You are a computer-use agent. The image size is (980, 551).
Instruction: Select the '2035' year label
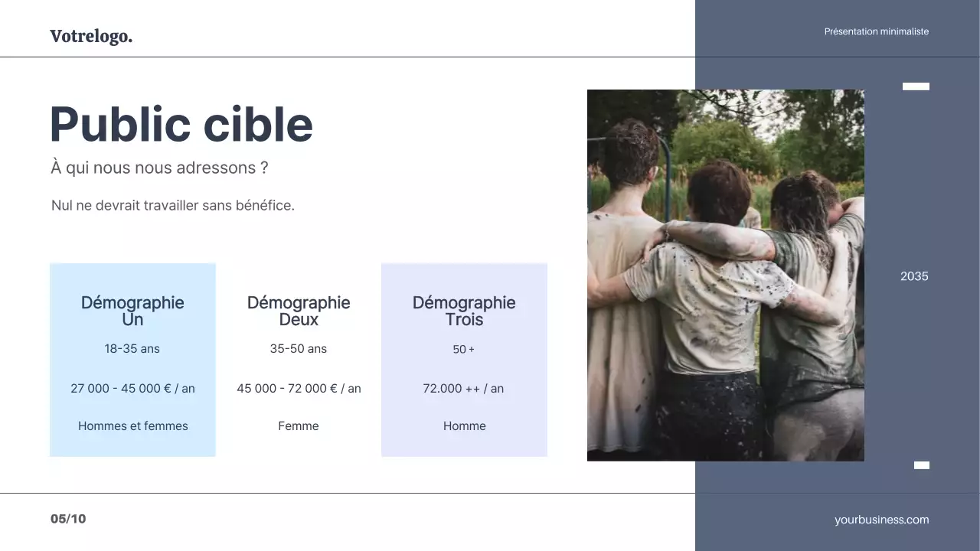click(914, 276)
